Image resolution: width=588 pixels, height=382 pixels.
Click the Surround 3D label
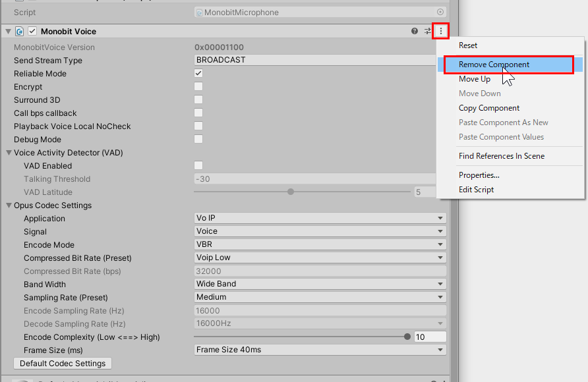37,100
